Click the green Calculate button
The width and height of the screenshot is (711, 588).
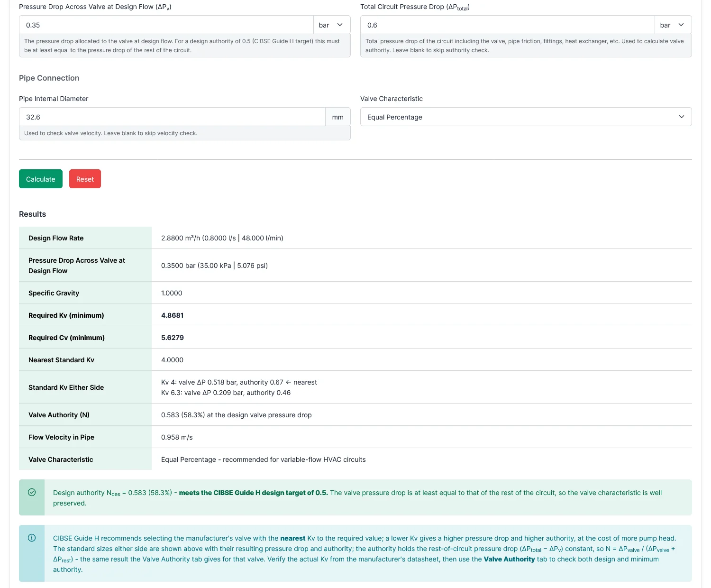click(x=41, y=179)
